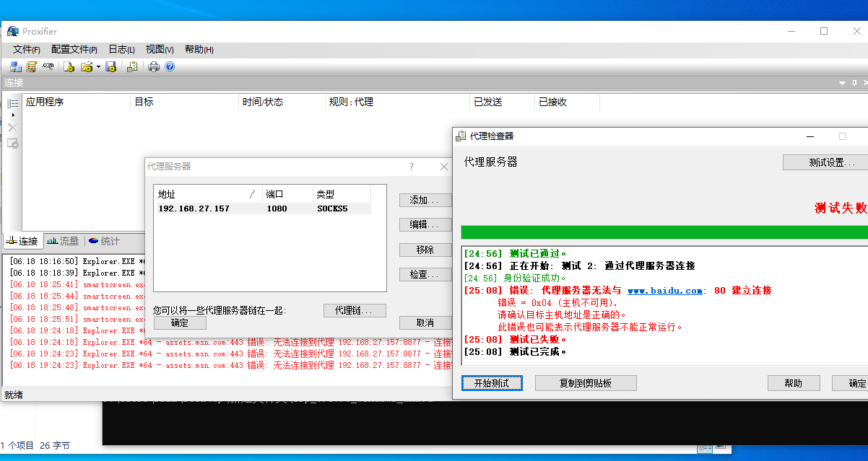Open Name Resolution (.com) toolbar icon

coord(48,66)
